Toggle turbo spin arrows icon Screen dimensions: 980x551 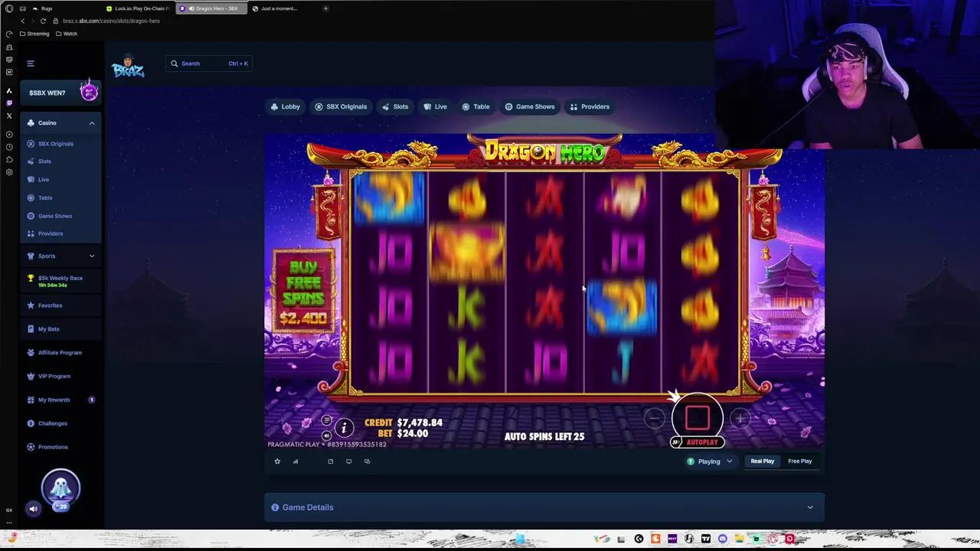676,442
